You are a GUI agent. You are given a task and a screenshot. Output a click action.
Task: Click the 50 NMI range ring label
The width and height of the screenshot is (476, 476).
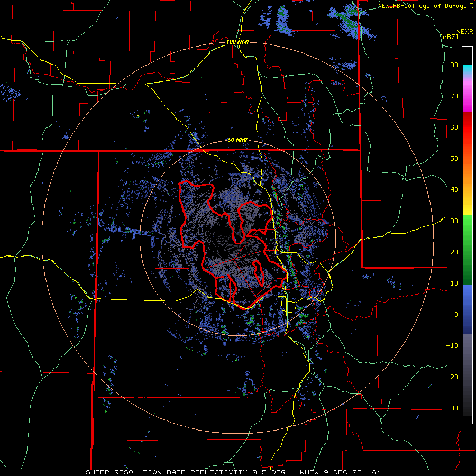tap(237, 140)
